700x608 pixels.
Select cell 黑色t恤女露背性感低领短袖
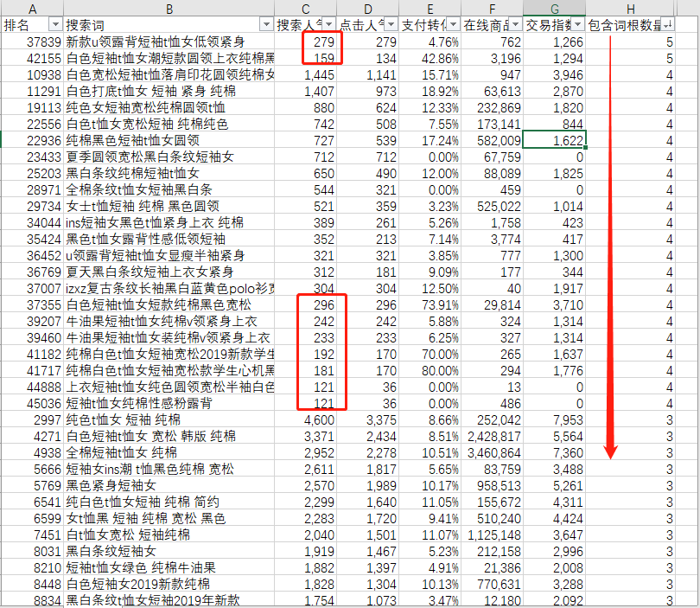[x=169, y=239]
